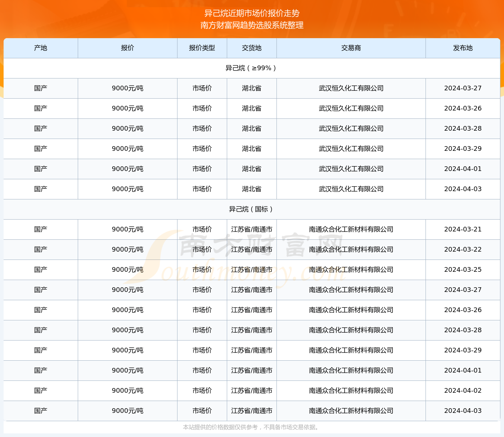The image size is (504, 437).
Task: Click the 报价 column header
Action: [x=127, y=48]
